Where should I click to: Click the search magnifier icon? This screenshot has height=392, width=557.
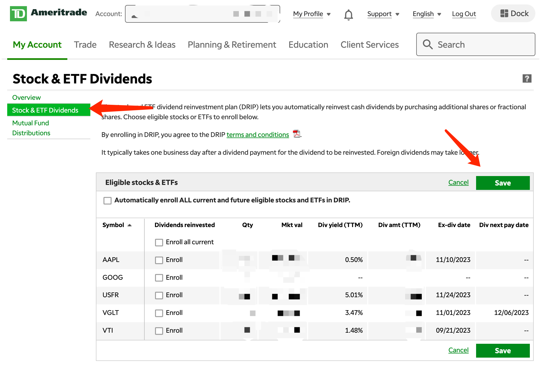428,44
